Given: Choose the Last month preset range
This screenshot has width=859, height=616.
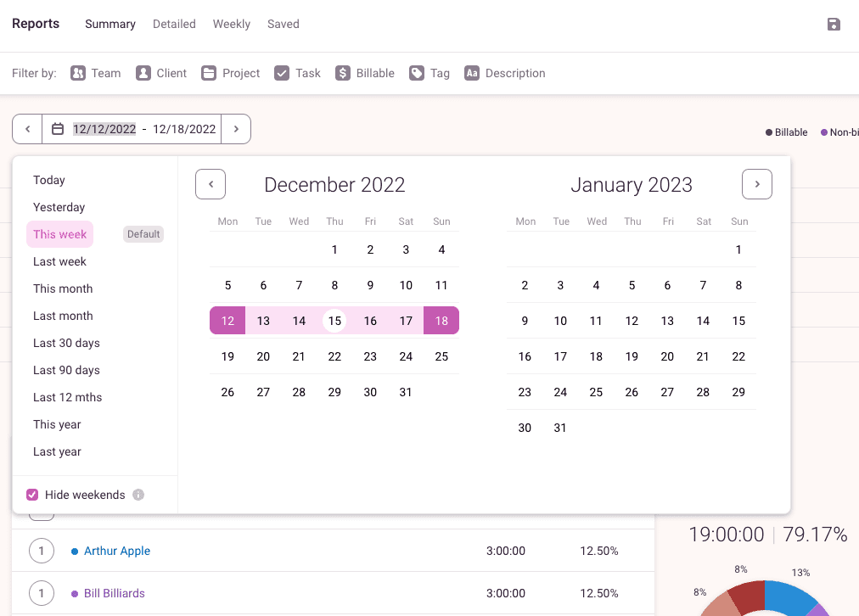Looking at the screenshot, I should [63, 316].
